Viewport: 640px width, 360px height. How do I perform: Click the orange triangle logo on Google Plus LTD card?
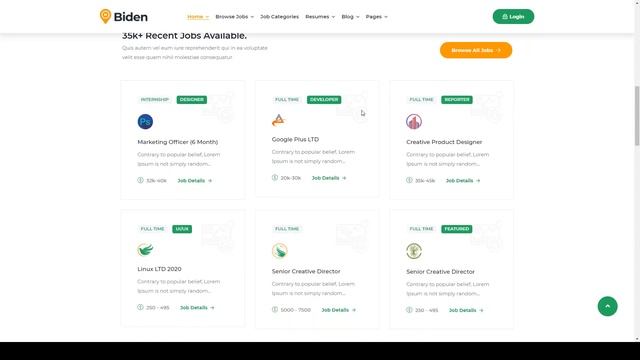tap(278, 120)
